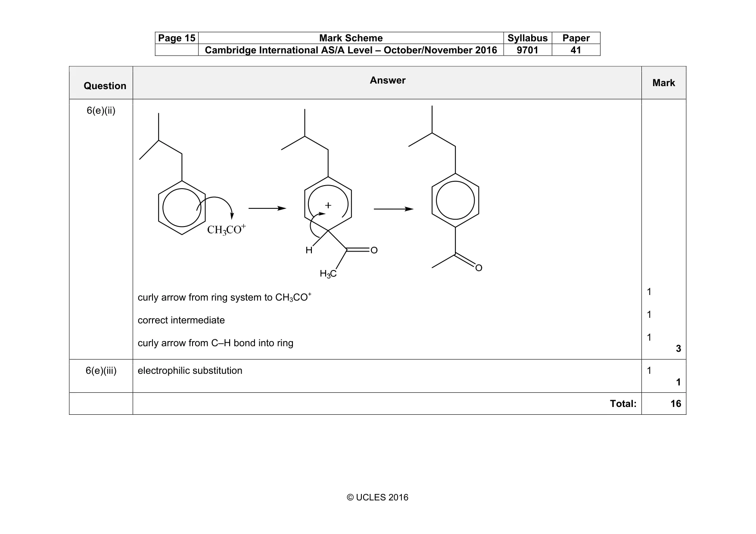The image size is (756, 534).
Task: Select the 'electrophilic substitution' answer
Action: 190,371
